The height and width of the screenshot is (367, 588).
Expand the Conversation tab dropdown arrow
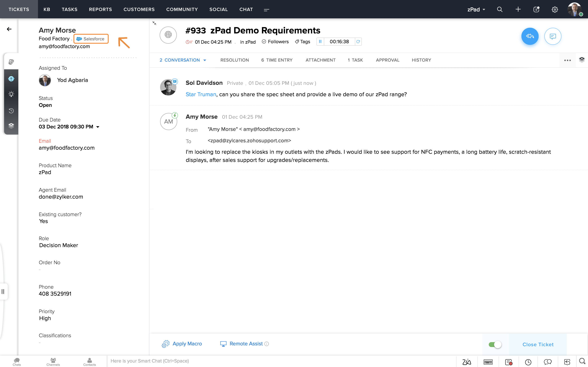point(205,60)
